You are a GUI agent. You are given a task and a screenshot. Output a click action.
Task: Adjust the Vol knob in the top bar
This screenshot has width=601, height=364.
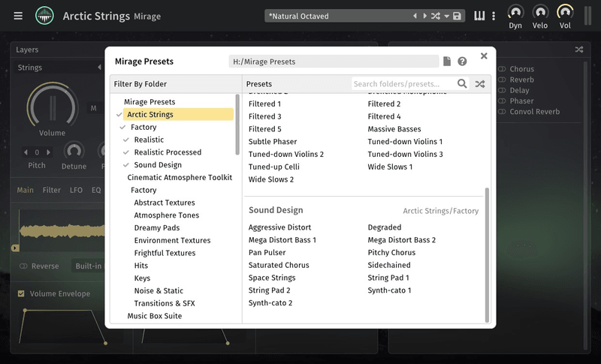coord(564,12)
